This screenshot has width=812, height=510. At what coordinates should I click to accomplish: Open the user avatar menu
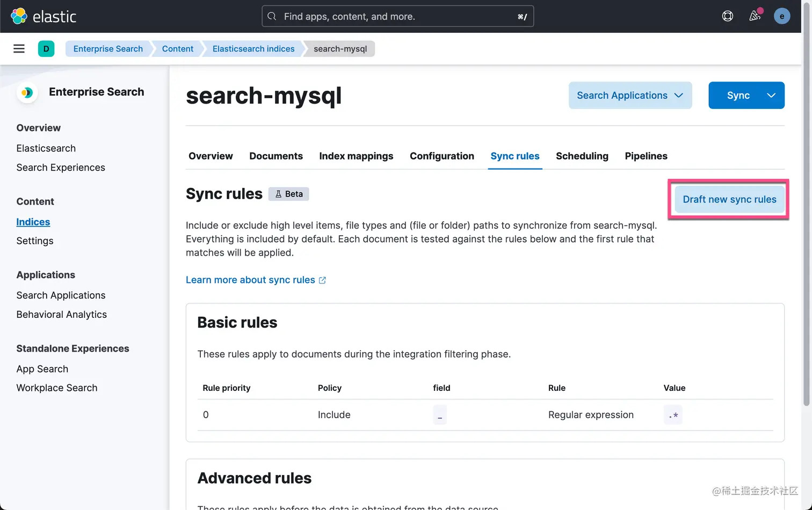(782, 16)
